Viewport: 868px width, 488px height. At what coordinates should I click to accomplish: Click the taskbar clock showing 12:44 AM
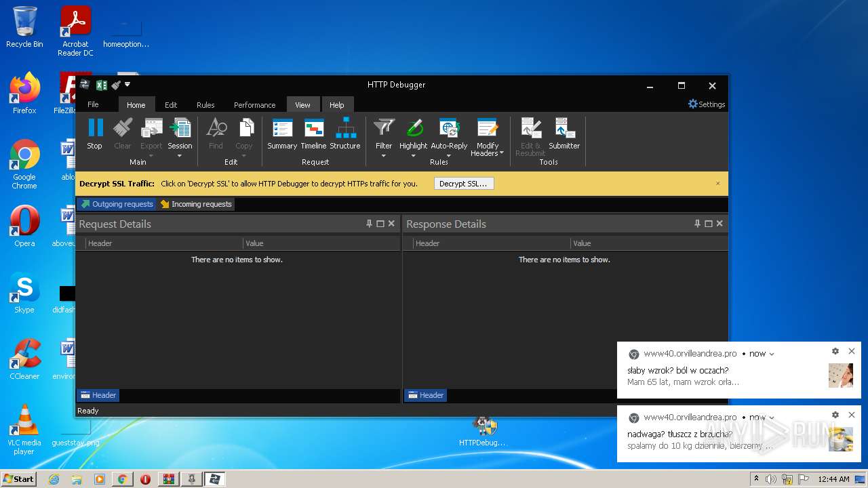(x=833, y=479)
